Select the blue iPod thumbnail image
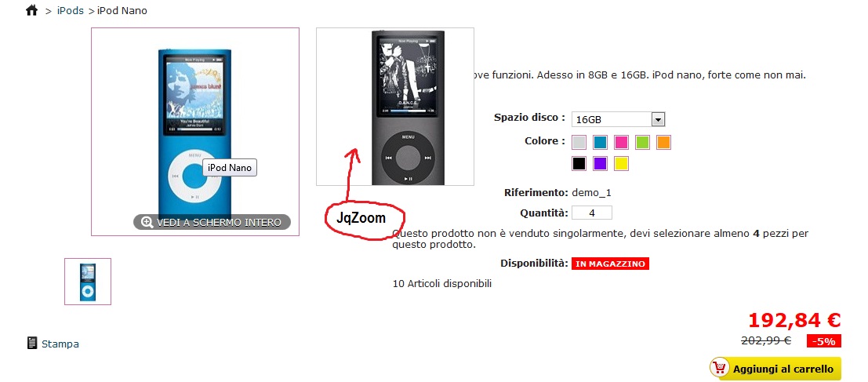 tap(88, 282)
